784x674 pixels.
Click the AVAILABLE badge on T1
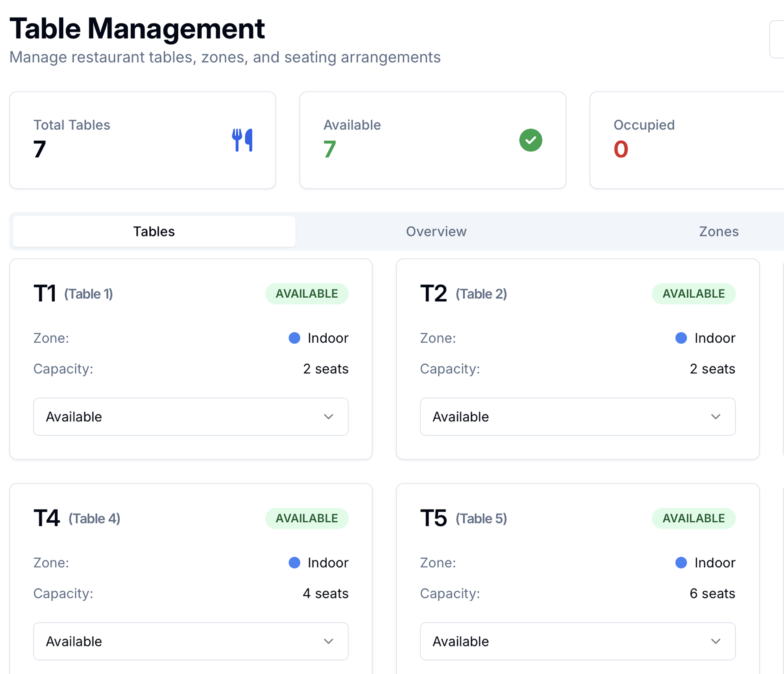pyautogui.click(x=307, y=294)
